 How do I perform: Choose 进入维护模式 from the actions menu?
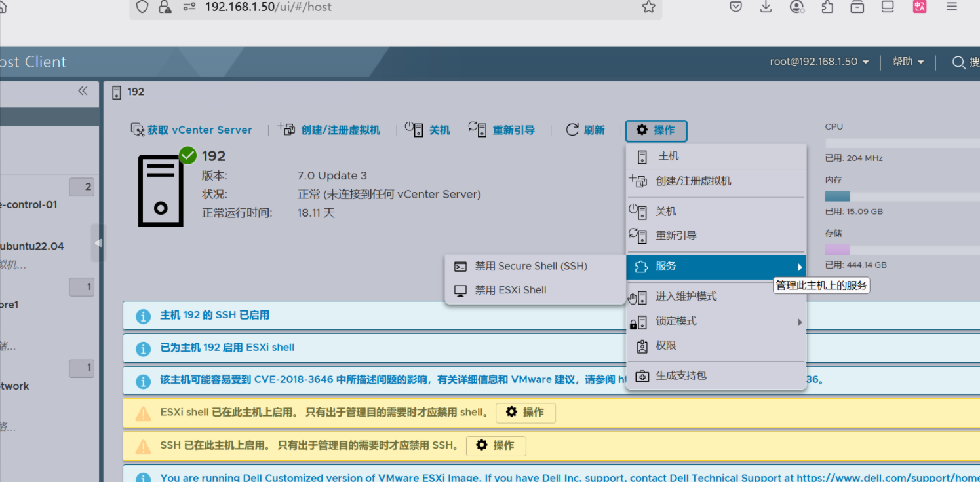point(686,297)
